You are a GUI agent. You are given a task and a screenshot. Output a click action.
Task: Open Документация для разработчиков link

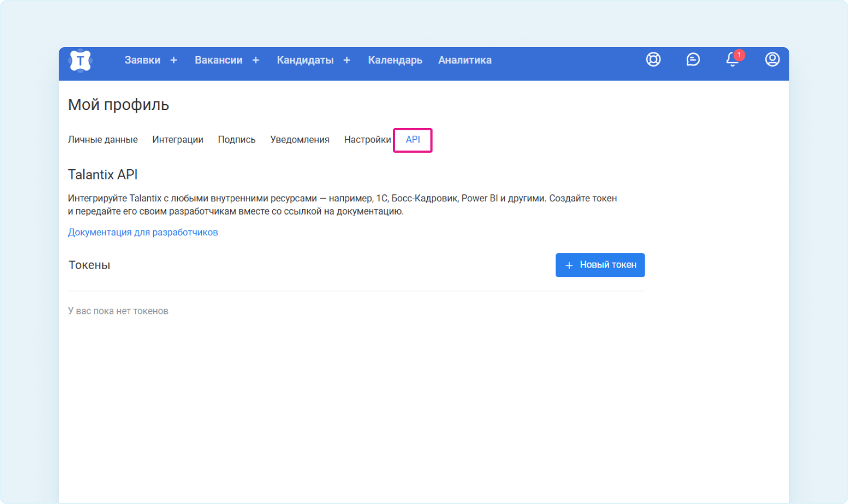tap(143, 232)
